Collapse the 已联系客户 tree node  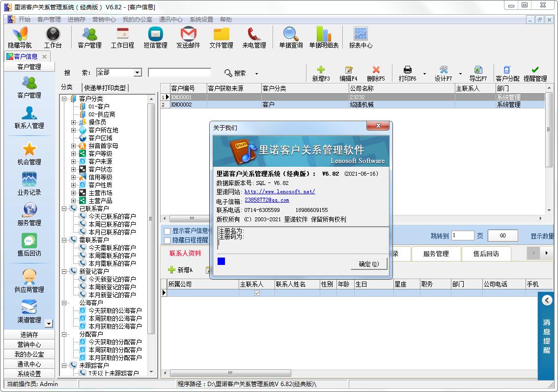(64, 209)
